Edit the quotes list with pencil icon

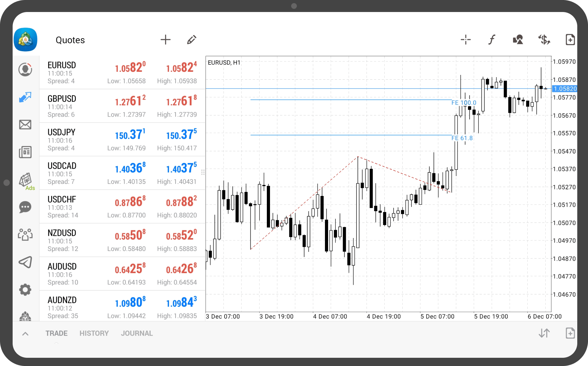(x=191, y=40)
